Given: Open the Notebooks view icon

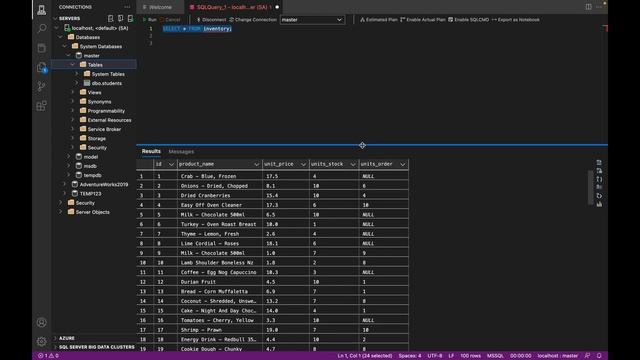Looking at the screenshot, I should [x=42, y=48].
